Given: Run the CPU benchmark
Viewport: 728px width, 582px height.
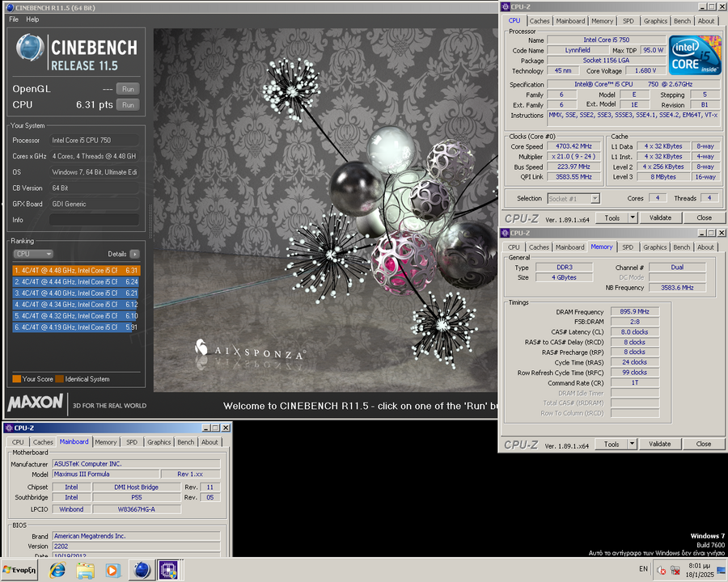Looking at the screenshot, I should 128,105.
